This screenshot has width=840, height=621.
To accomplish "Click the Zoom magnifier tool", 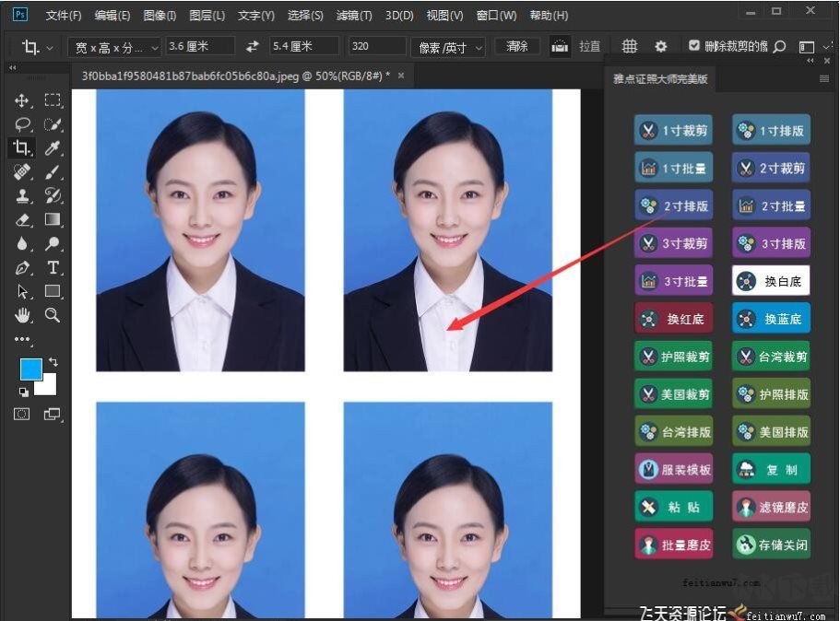I will coord(53,315).
